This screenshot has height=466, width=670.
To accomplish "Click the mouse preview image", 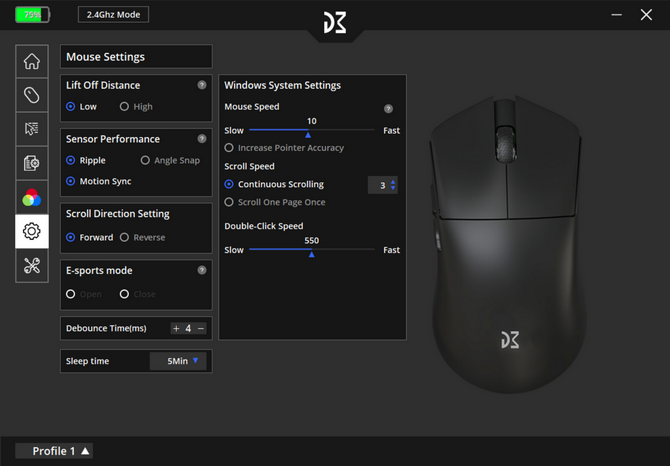I will [x=507, y=244].
